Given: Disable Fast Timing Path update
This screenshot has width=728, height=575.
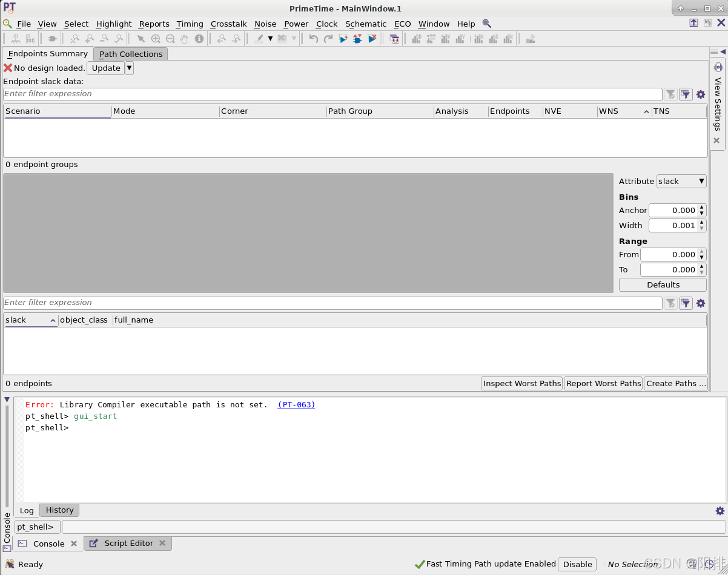Looking at the screenshot, I should click(577, 564).
